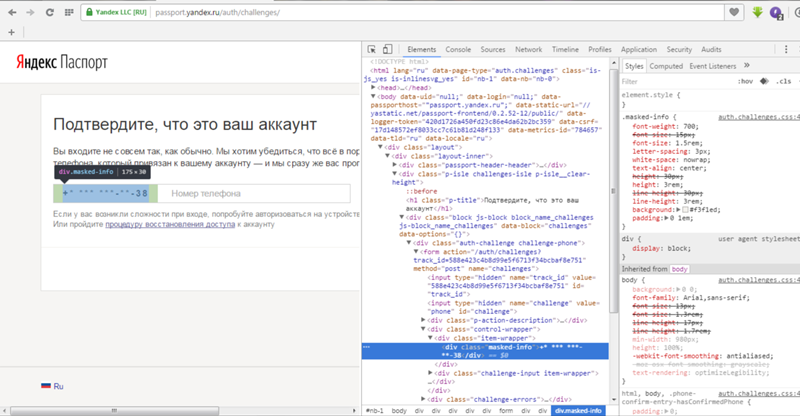
Task: Open the auth.challenges.css link for .masked-info
Action: pyautogui.click(x=759, y=117)
